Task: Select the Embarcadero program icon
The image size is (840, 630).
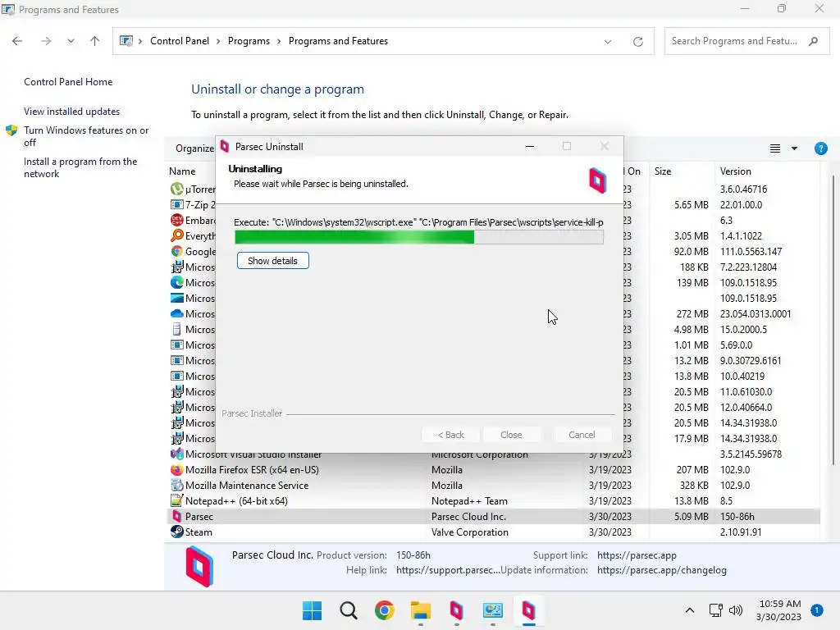Action: coord(177,220)
